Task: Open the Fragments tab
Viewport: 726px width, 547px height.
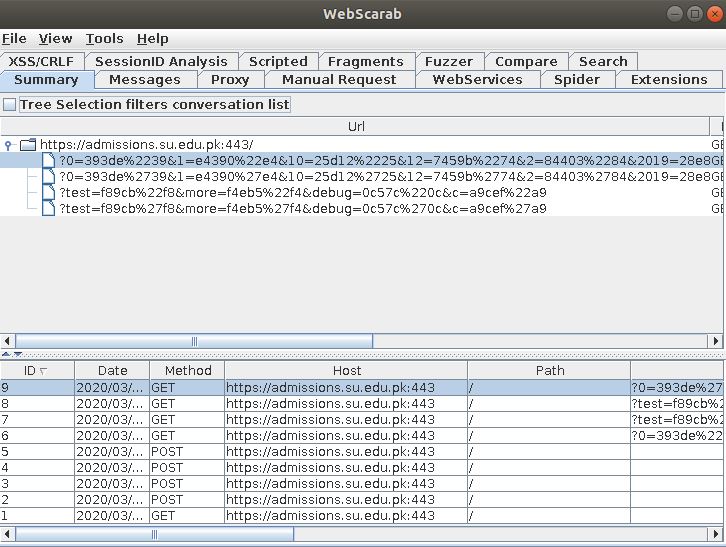Action: [366, 62]
